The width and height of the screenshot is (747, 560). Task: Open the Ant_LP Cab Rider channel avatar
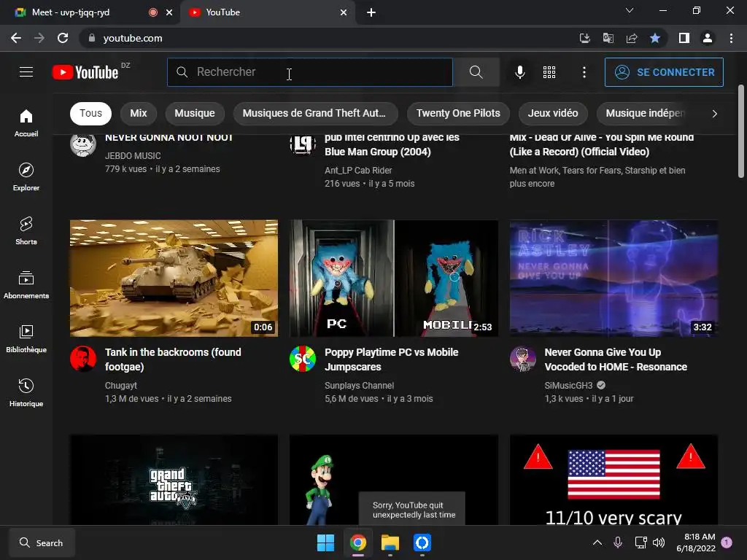point(303,144)
